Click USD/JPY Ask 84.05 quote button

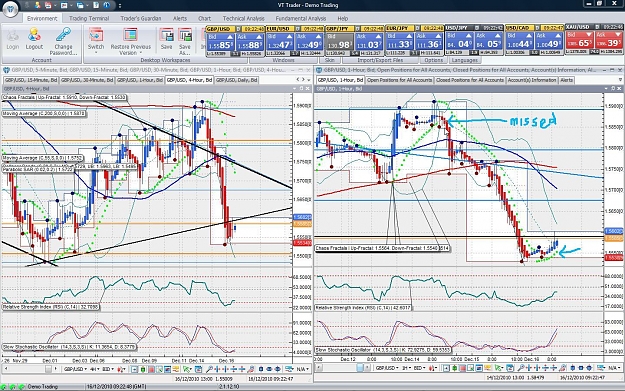pyautogui.click(x=489, y=42)
